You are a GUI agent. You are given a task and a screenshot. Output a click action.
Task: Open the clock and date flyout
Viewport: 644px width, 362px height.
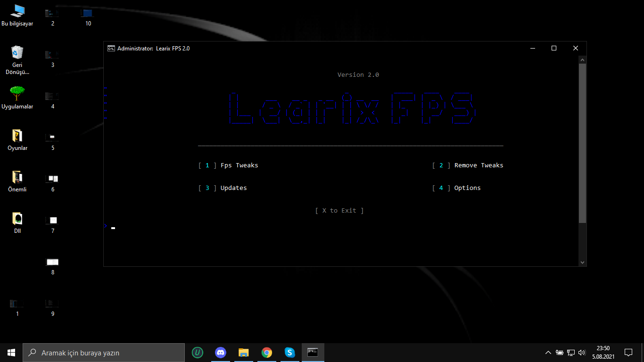coord(603,353)
